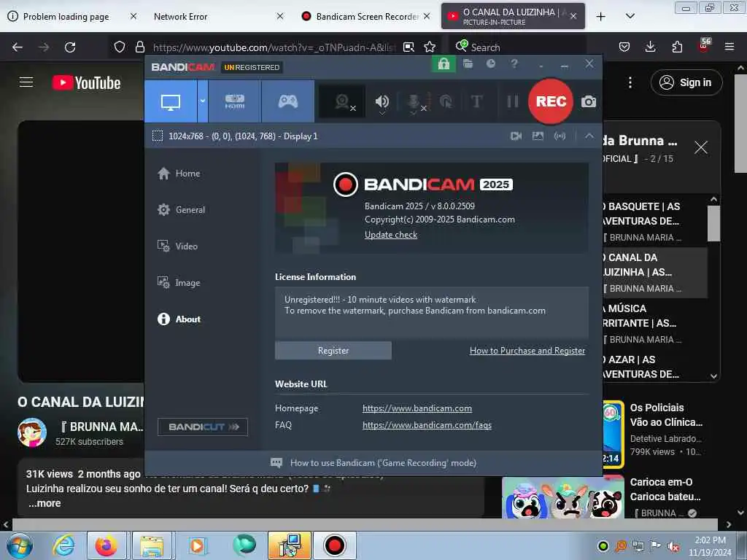Click the Register button
This screenshot has height=560, width=747.
click(x=333, y=351)
